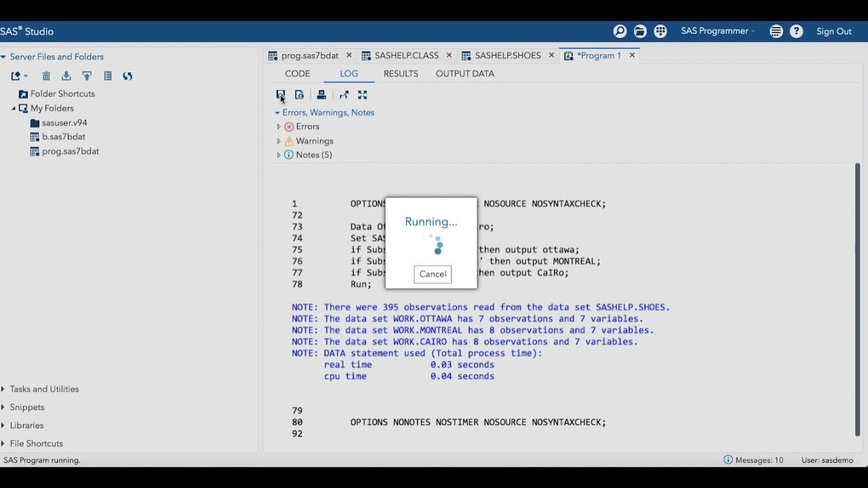Viewport: 868px width, 488px height.
Task: Open the CODE sub-tab
Action: pos(297,74)
